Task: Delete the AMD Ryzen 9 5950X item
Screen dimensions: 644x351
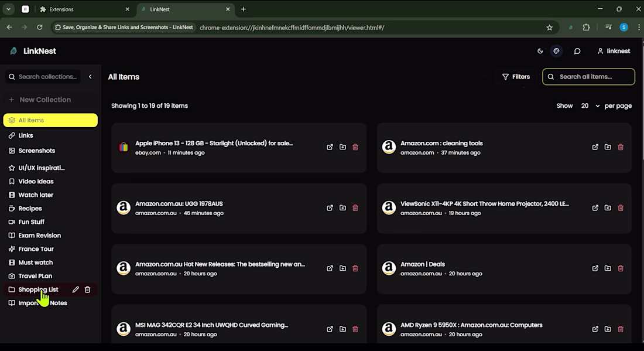Action: click(621, 329)
